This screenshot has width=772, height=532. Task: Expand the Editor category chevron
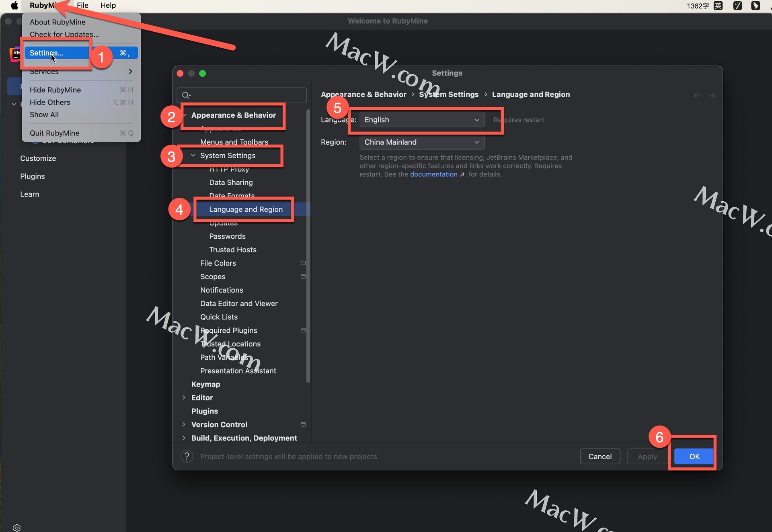click(184, 397)
